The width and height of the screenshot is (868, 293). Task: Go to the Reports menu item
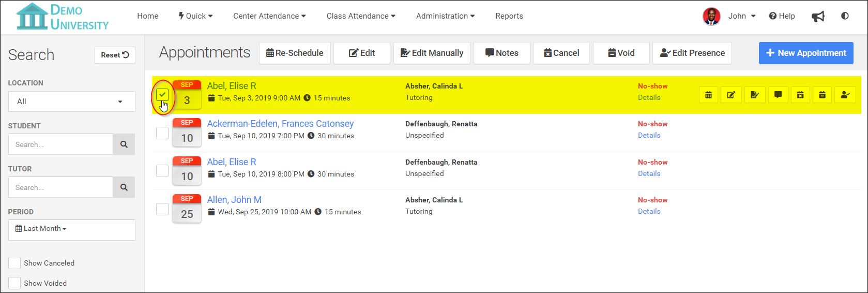coord(509,16)
